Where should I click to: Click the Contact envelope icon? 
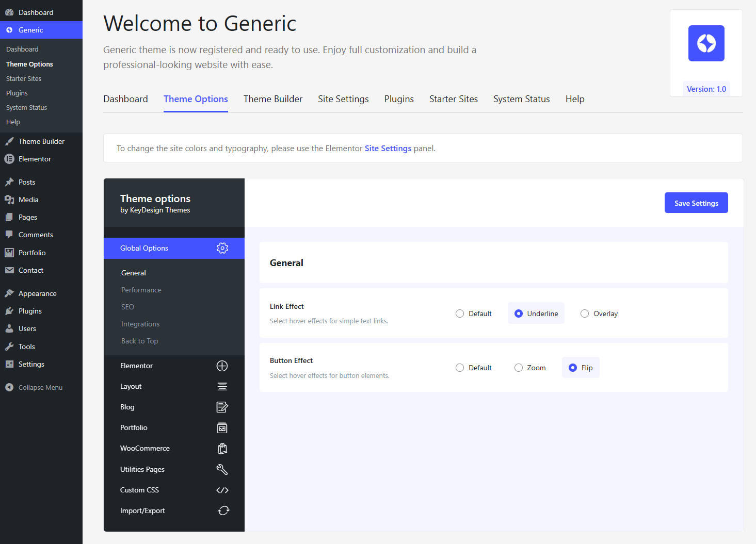(9, 270)
